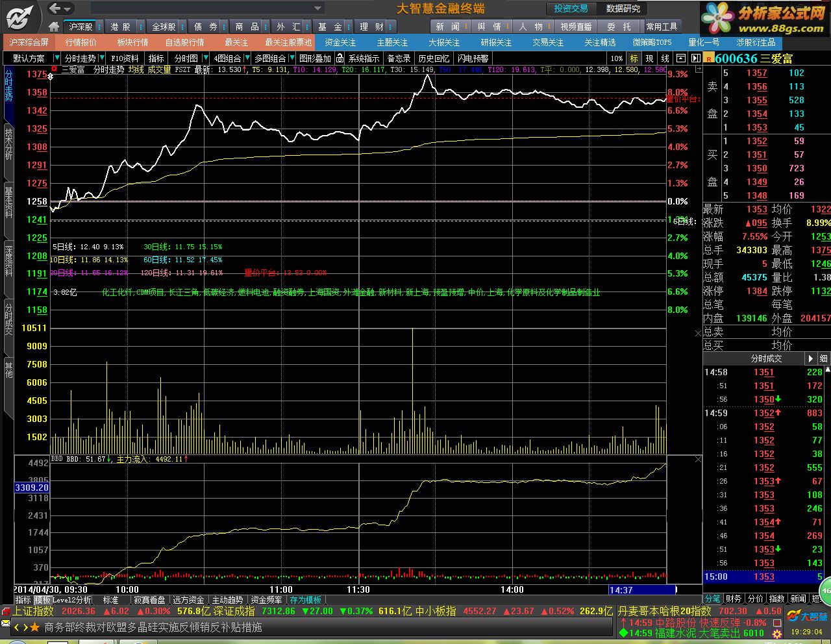This screenshot has width=831, height=644.
Task: Expand the 沪深股 submenu dots
Action: click(98, 27)
